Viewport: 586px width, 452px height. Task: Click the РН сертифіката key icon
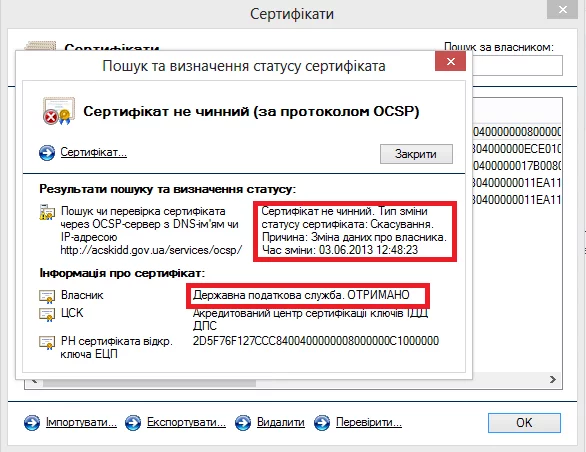(47, 342)
